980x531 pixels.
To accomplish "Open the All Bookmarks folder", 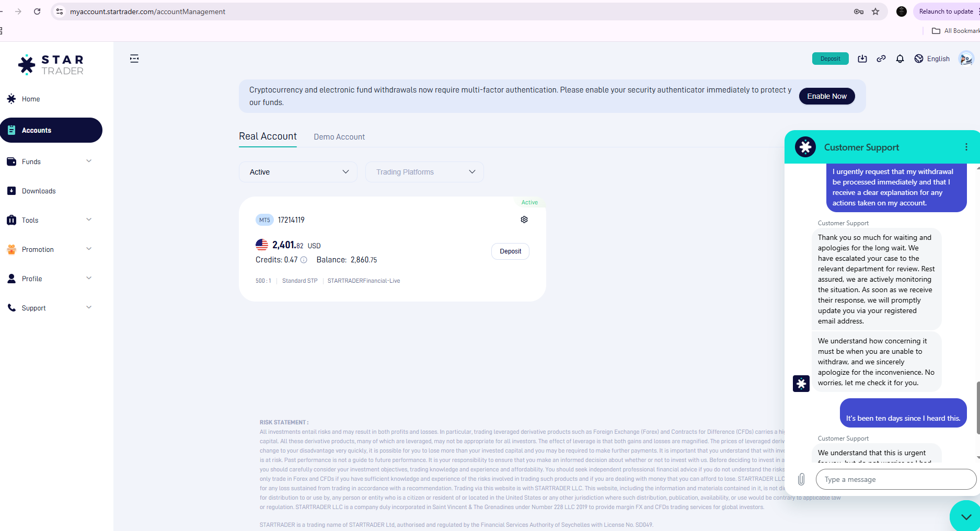I will (x=956, y=31).
